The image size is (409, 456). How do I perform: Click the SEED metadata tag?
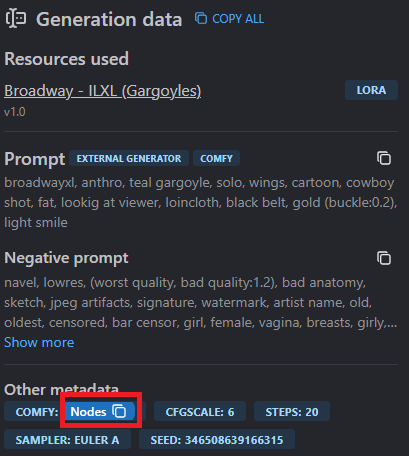(x=217, y=439)
